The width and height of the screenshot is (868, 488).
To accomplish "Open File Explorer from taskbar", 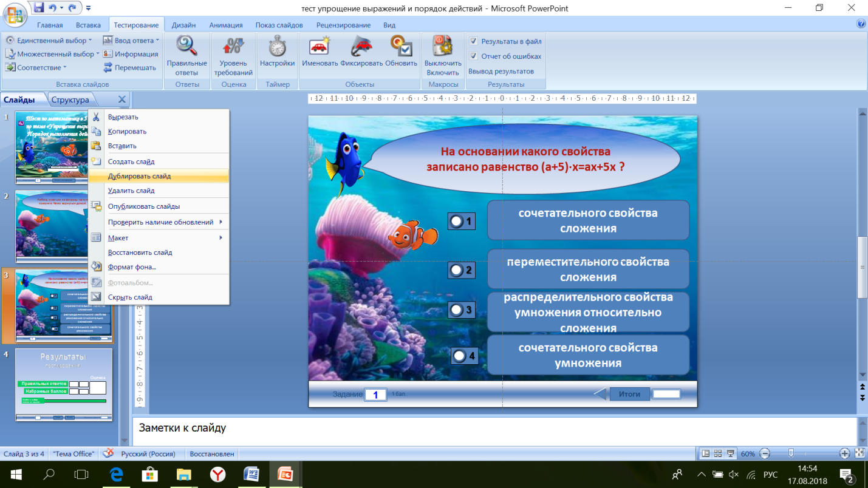I will click(x=183, y=474).
